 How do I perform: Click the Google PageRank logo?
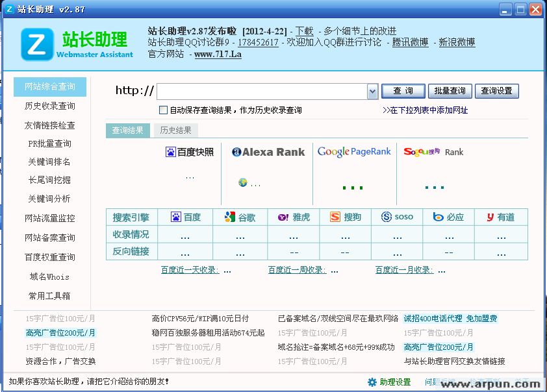point(354,152)
